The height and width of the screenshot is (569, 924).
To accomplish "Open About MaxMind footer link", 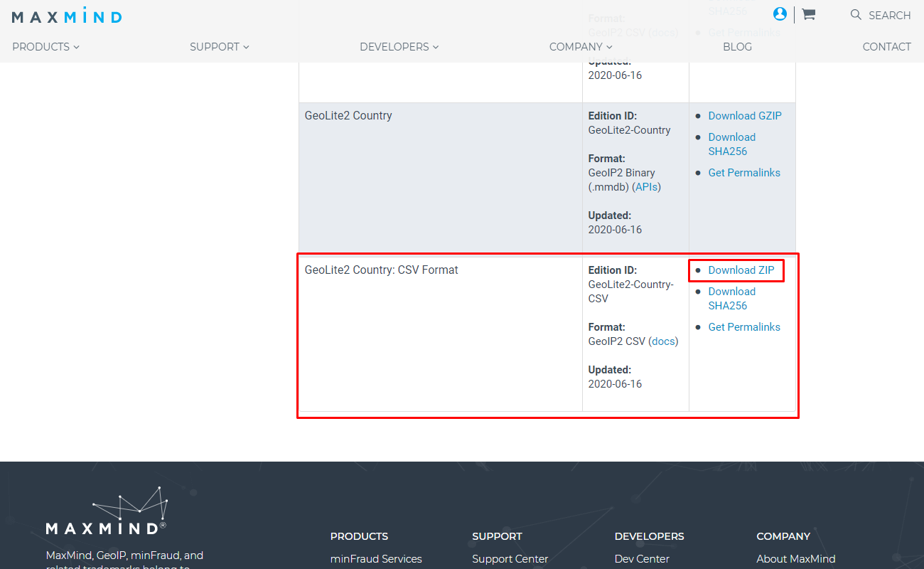I will tap(796, 559).
